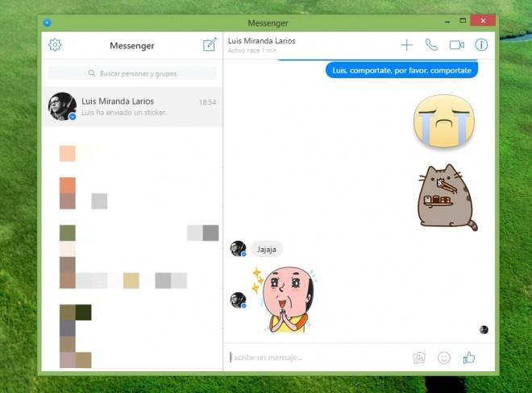The height and width of the screenshot is (393, 532).
Task: Close the Messenger window
Action: click(483, 21)
